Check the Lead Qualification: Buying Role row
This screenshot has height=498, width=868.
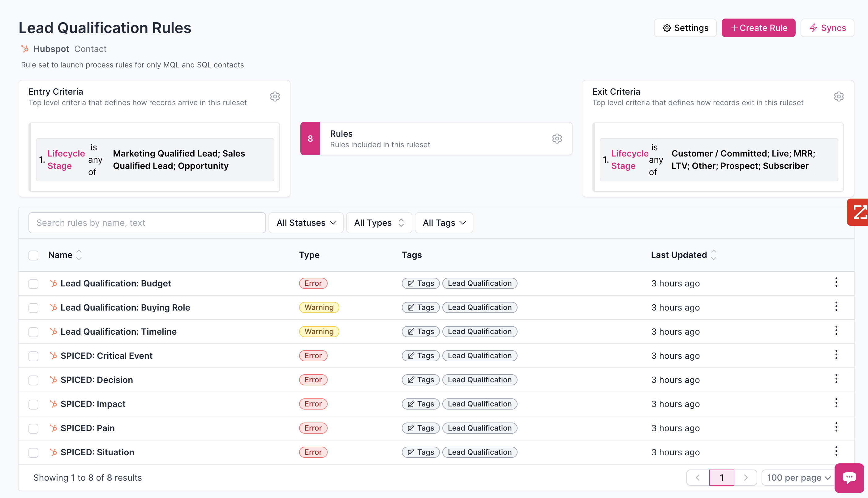point(33,308)
